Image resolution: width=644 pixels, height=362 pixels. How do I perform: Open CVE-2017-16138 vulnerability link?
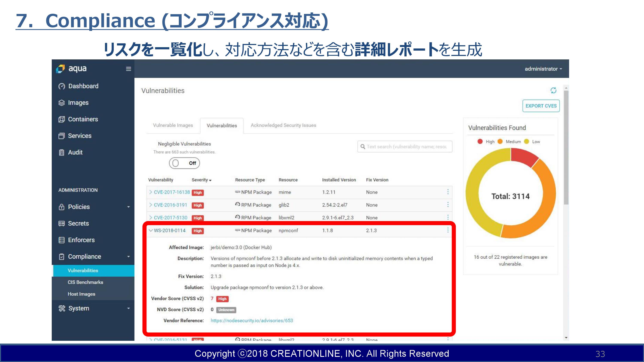[172, 192]
